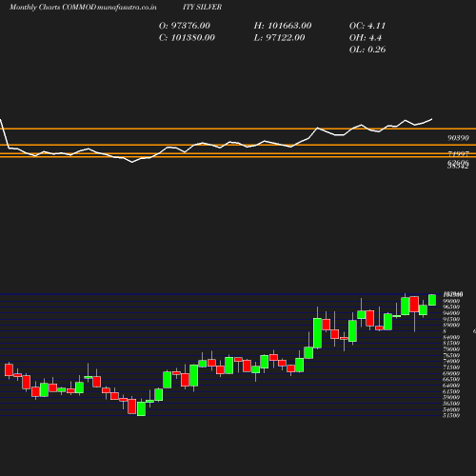The height and width of the screenshot is (476, 476).
Task: Click the latest green candlestick
Action: pos(432,300)
